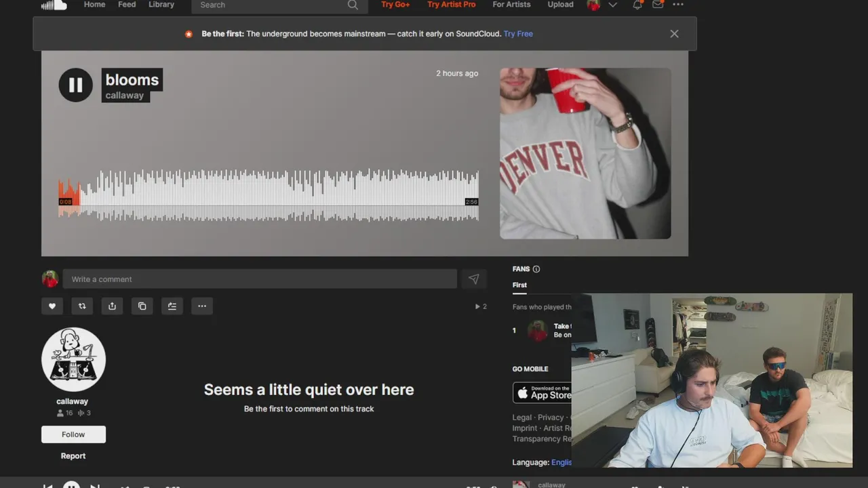
Task: Open the callaway artist link under title
Action: (125, 96)
